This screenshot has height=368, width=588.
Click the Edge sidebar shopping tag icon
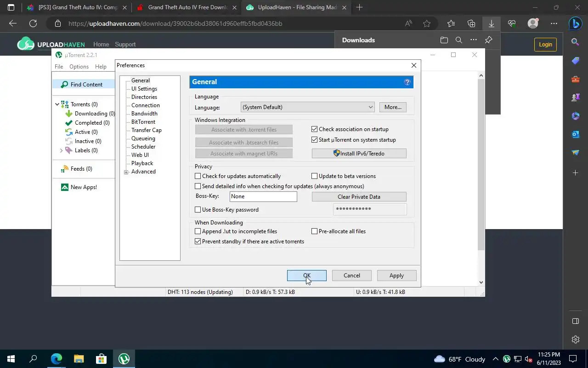pos(576,61)
